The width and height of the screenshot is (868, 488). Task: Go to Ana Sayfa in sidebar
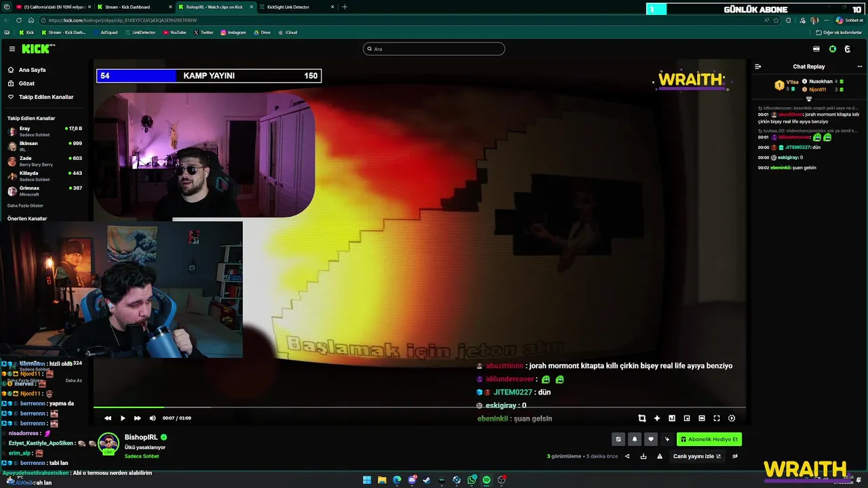coord(32,70)
